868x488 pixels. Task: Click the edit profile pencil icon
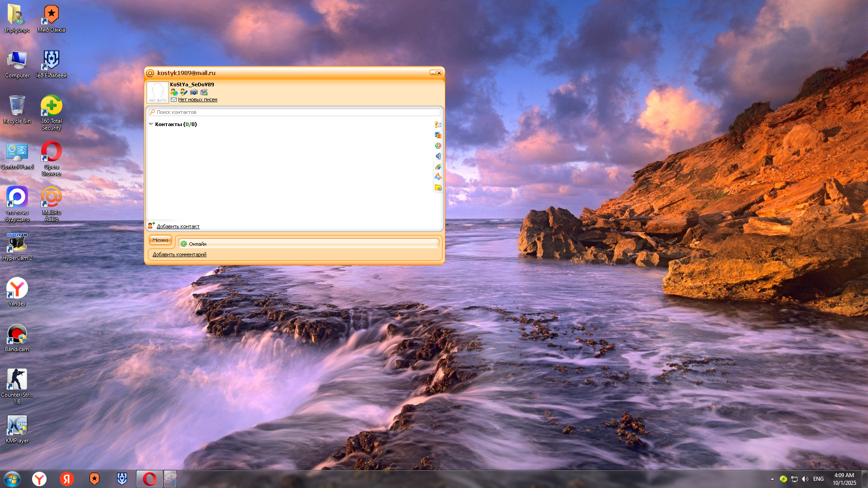[x=184, y=92]
